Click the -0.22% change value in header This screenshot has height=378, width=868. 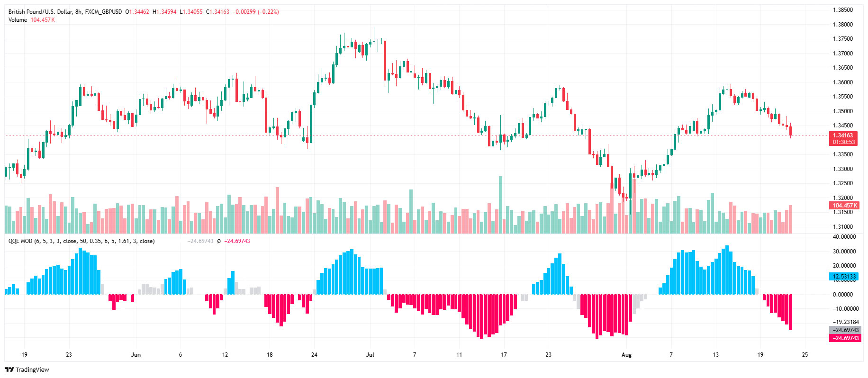(x=268, y=12)
